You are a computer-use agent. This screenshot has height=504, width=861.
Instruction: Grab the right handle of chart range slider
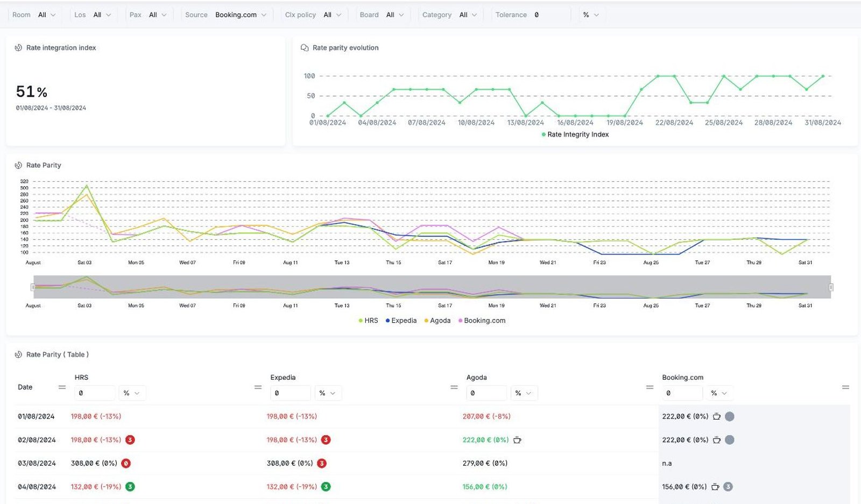pyautogui.click(x=831, y=287)
